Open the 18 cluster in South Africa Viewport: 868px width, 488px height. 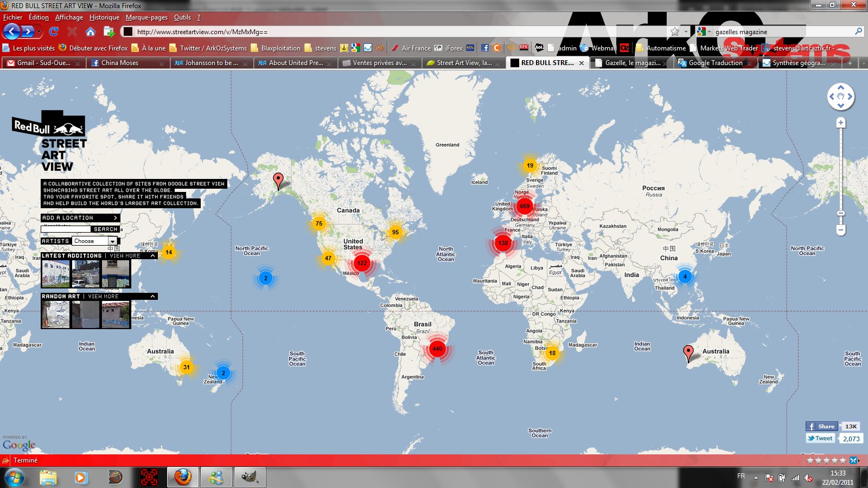[552, 353]
